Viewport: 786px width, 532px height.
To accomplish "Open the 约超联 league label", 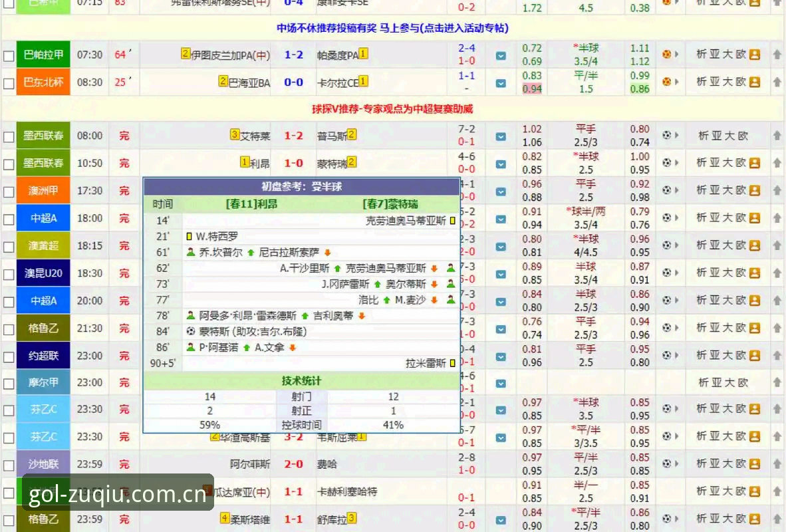I will pyautogui.click(x=43, y=356).
